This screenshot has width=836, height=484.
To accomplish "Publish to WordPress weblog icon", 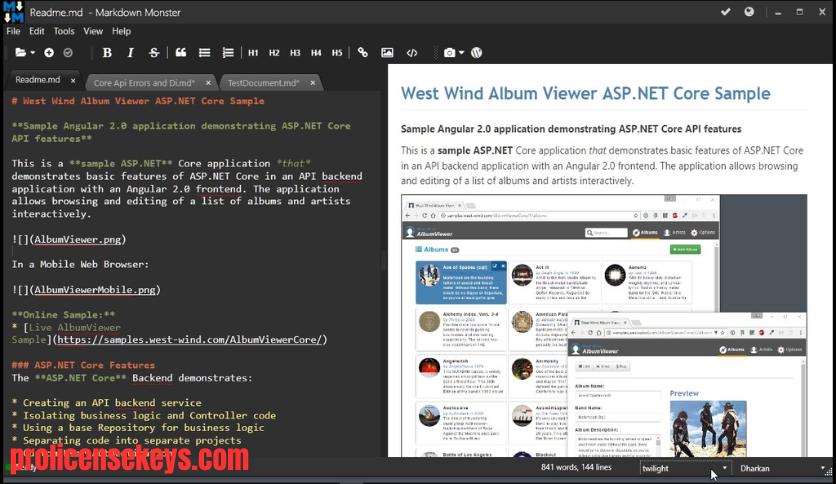I will 477,53.
